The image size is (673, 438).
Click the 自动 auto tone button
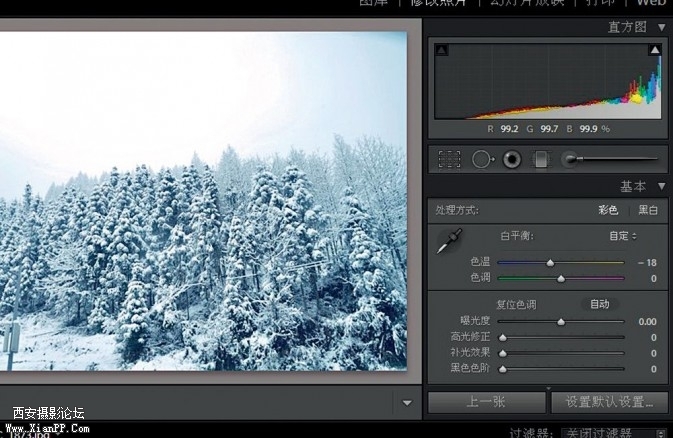click(599, 304)
